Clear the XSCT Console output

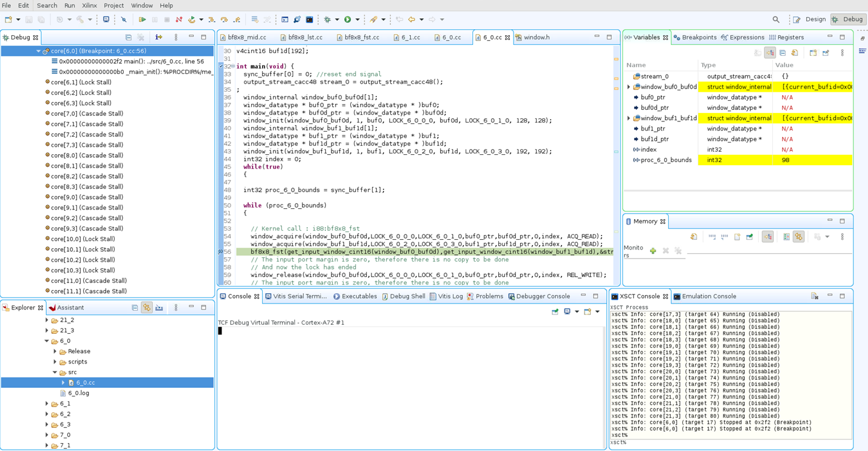click(x=815, y=296)
